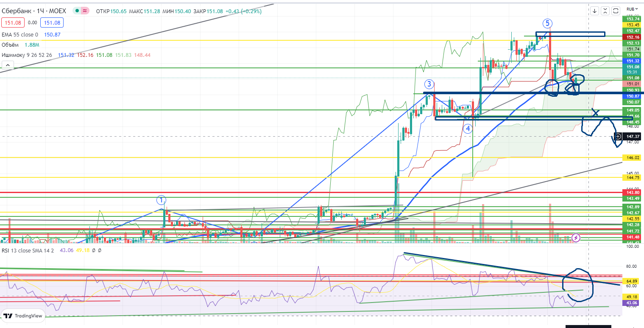644x328 pixels.
Task: Toggle the collapse pane button
Action: tap(605, 11)
